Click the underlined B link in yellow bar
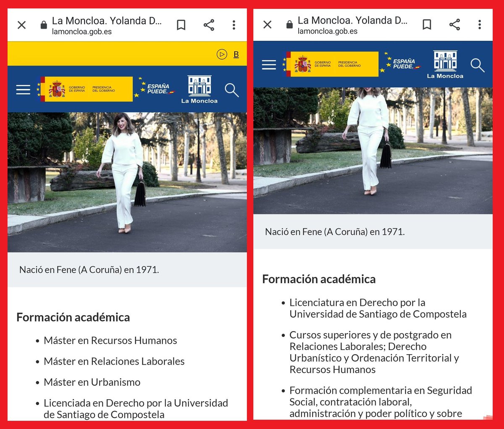The height and width of the screenshot is (429, 504). (236, 54)
